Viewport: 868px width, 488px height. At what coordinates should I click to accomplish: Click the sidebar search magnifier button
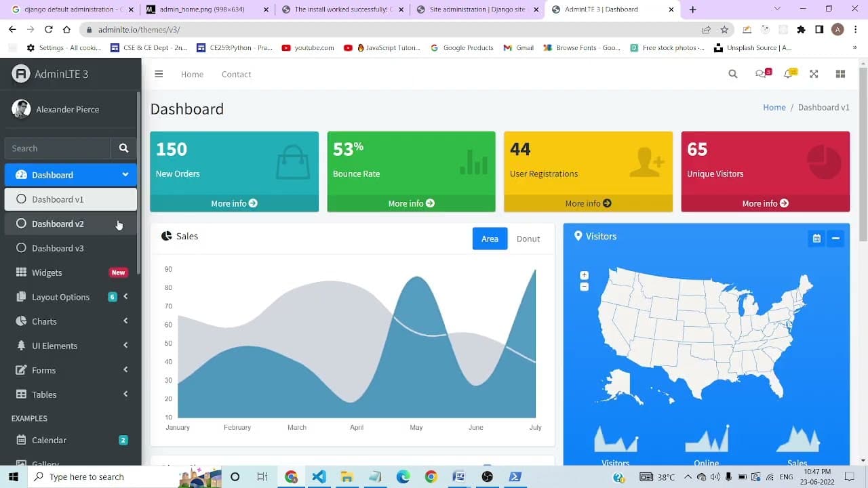click(123, 148)
